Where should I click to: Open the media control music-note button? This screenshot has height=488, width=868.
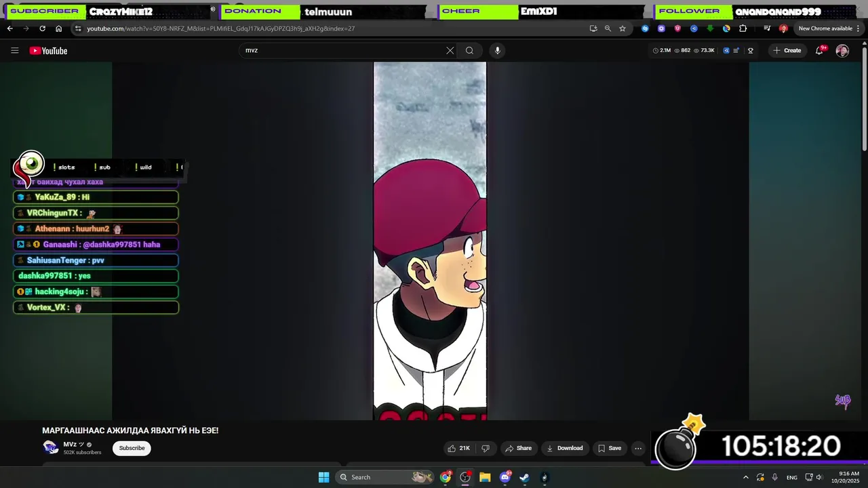(x=767, y=28)
